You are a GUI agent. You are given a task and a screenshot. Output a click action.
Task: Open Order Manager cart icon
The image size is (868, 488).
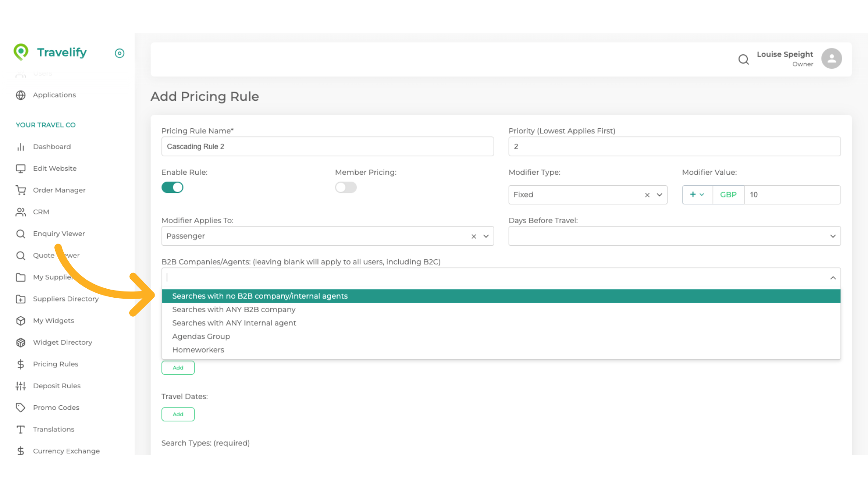click(x=21, y=190)
